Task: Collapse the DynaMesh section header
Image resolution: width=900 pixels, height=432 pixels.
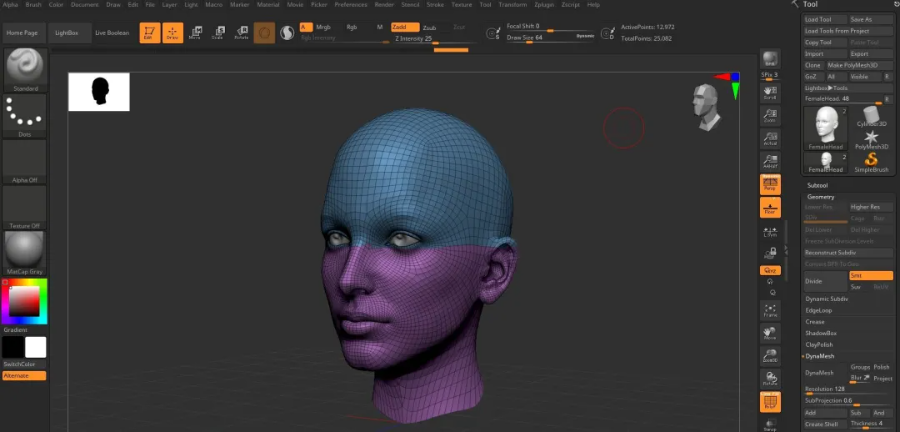Action: pyautogui.click(x=820, y=356)
